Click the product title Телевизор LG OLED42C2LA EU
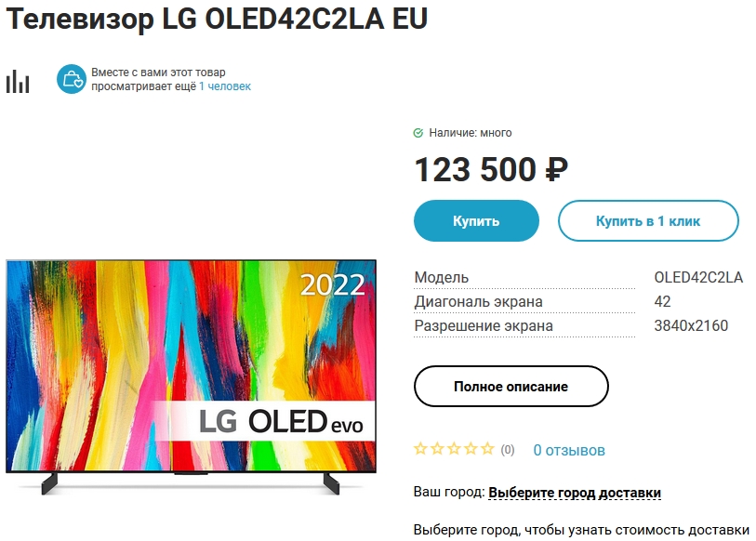 pos(218,20)
